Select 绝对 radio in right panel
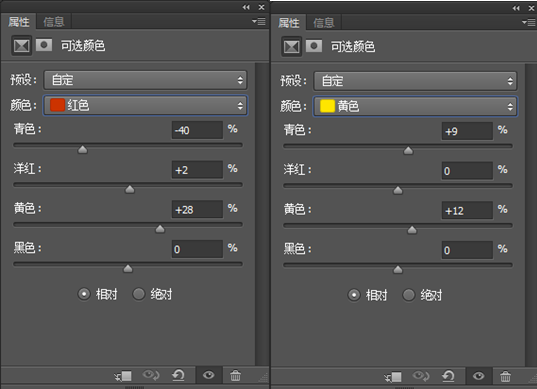Viewport: 537px width, 389px height. coord(409,295)
